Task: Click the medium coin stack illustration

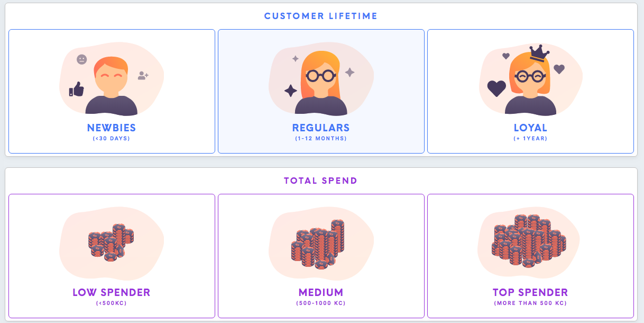Action: click(318, 244)
